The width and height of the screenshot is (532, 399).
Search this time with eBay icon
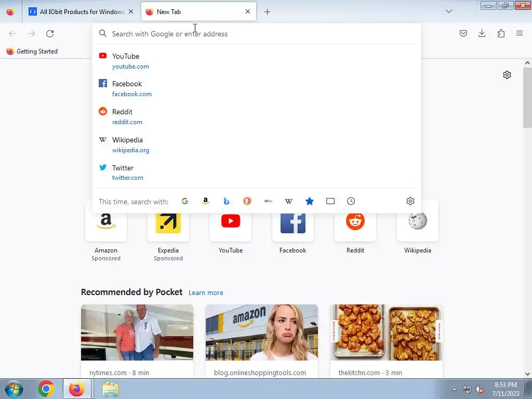[x=268, y=201]
